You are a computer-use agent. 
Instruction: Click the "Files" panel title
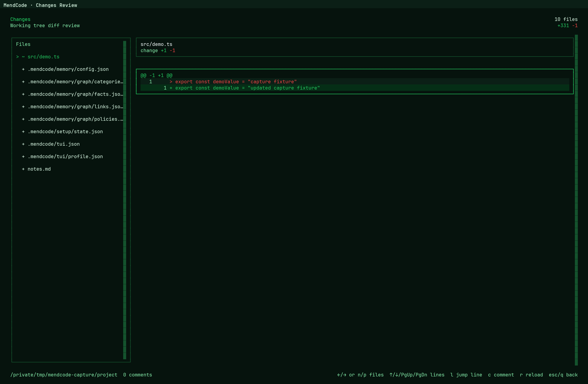pos(23,44)
